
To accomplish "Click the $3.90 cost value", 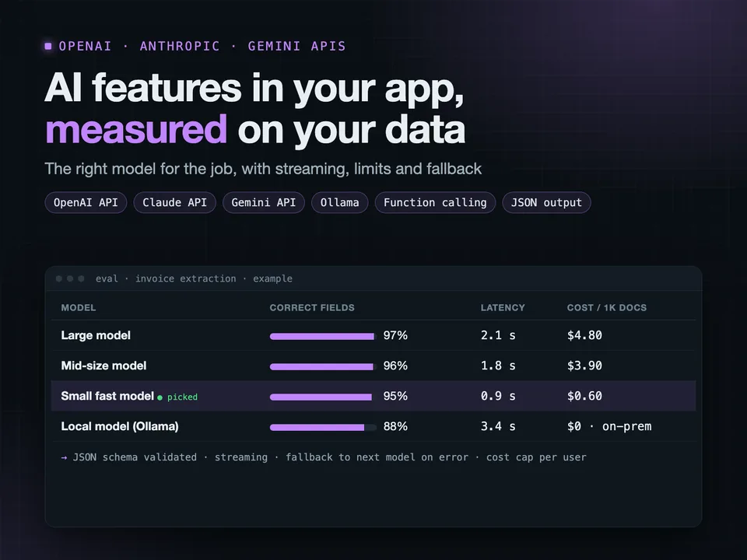I will pyautogui.click(x=584, y=366).
